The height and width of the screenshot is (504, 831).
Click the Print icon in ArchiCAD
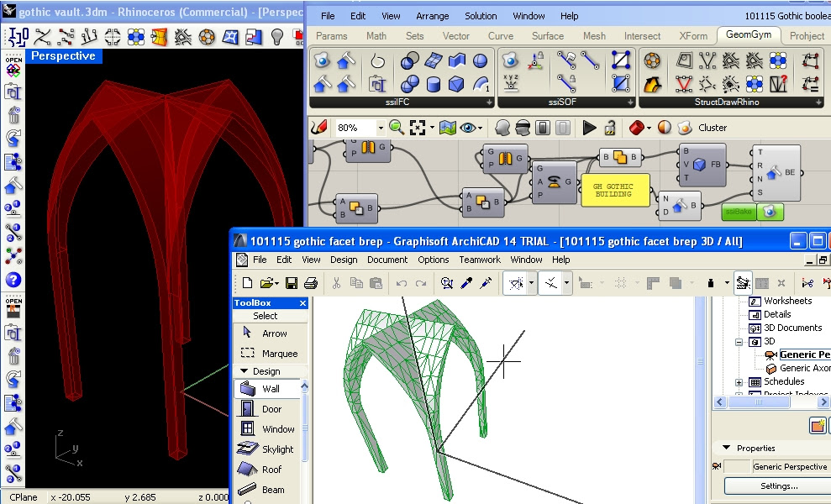point(311,283)
